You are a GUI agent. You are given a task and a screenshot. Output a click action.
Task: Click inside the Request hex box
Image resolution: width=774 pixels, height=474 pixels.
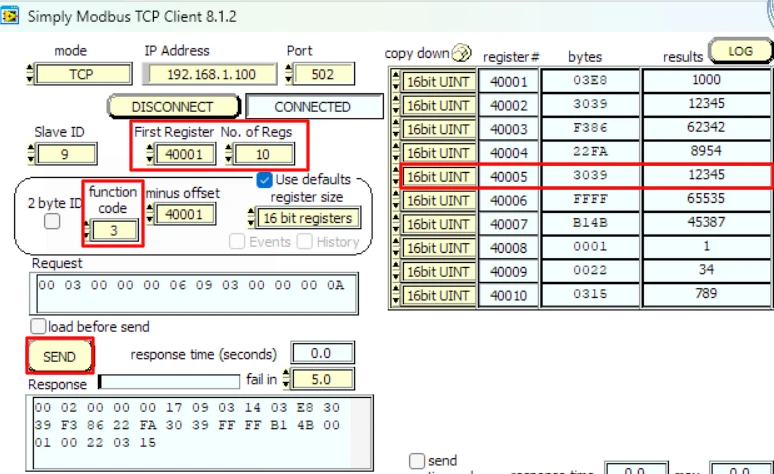point(194,294)
